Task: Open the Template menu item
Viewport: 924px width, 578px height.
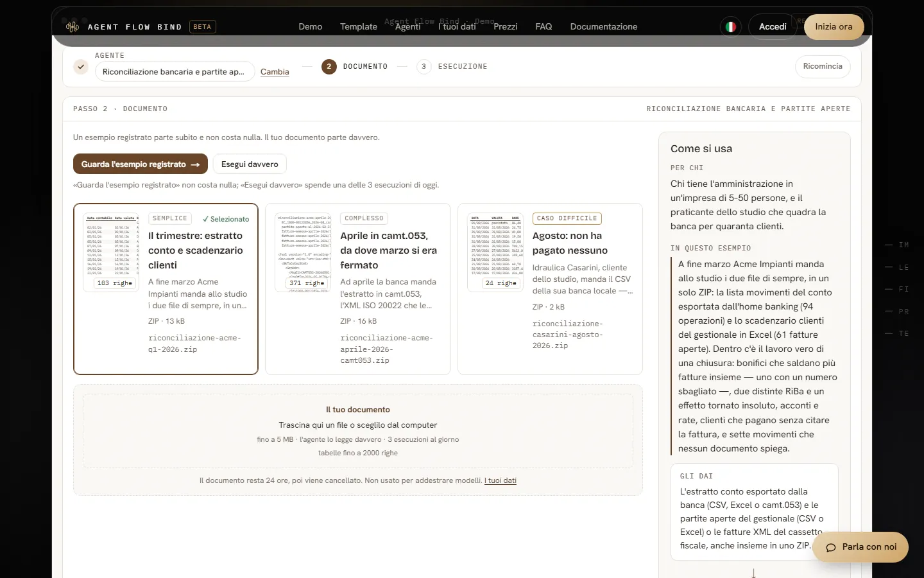Action: pos(358,26)
